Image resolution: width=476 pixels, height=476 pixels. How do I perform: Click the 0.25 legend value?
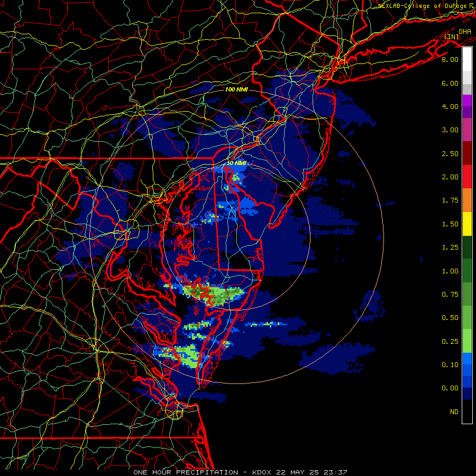pos(450,342)
